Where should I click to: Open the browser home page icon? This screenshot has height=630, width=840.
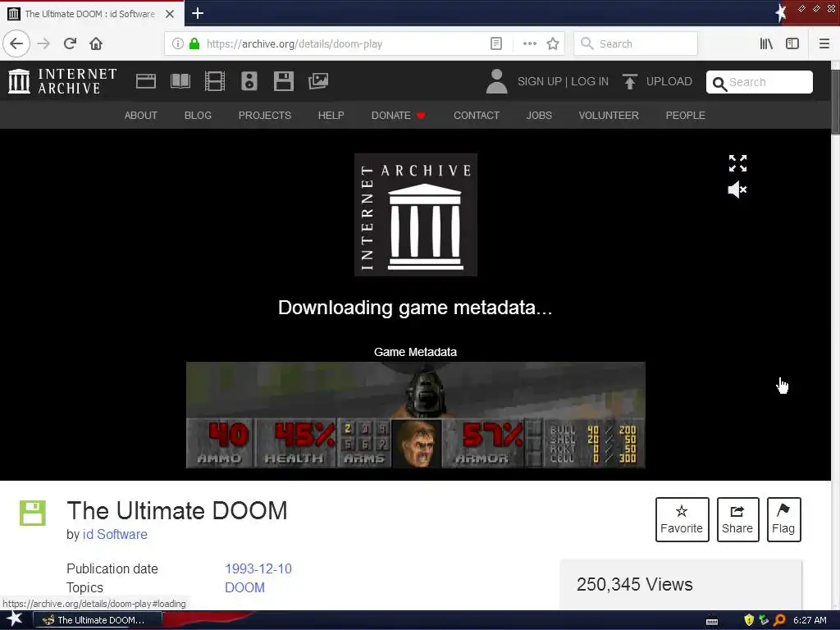pyautogui.click(x=96, y=43)
